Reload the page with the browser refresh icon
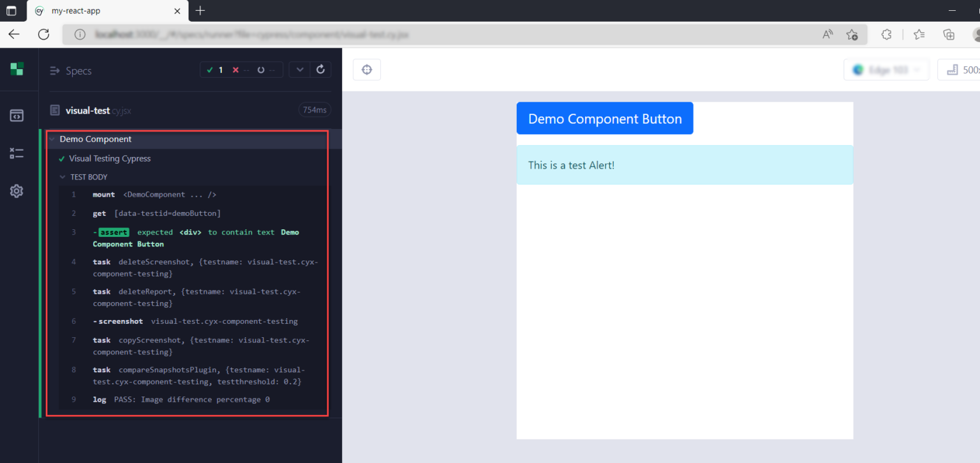The image size is (980, 463). pyautogui.click(x=43, y=34)
